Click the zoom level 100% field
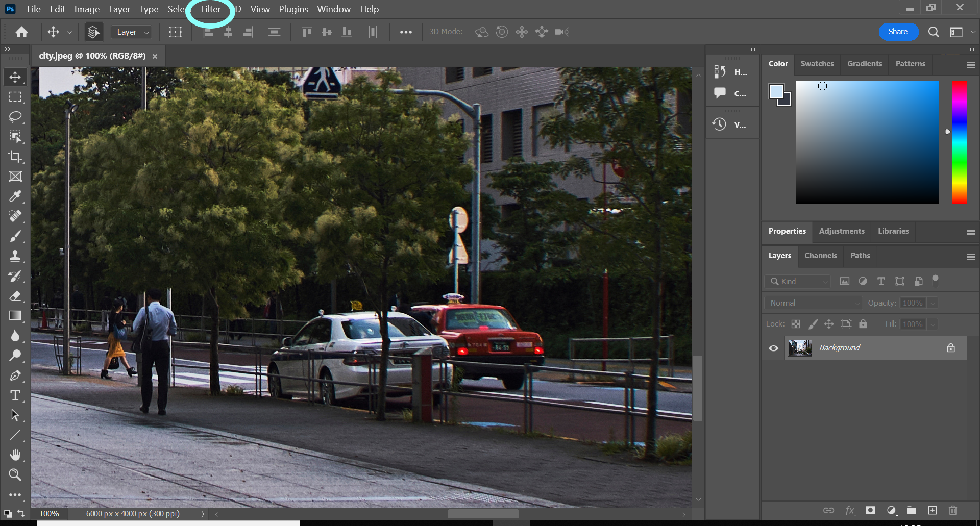 [50, 514]
